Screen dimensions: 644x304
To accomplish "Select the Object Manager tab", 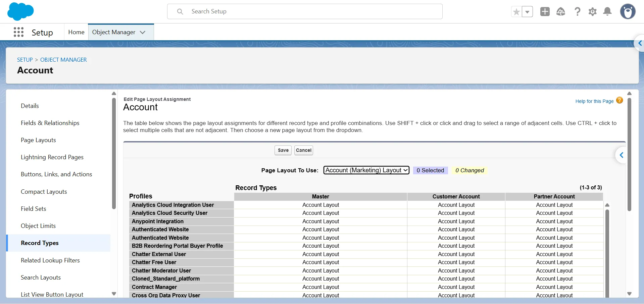I will [114, 32].
